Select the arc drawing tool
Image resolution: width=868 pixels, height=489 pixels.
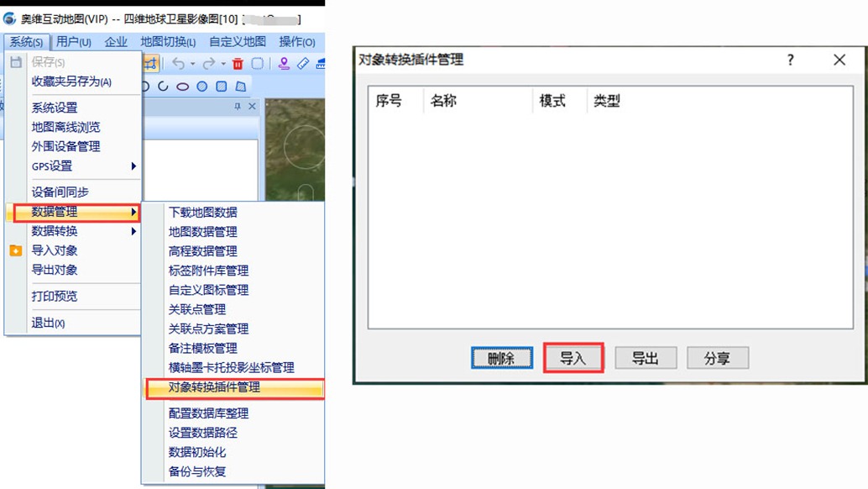(x=162, y=86)
